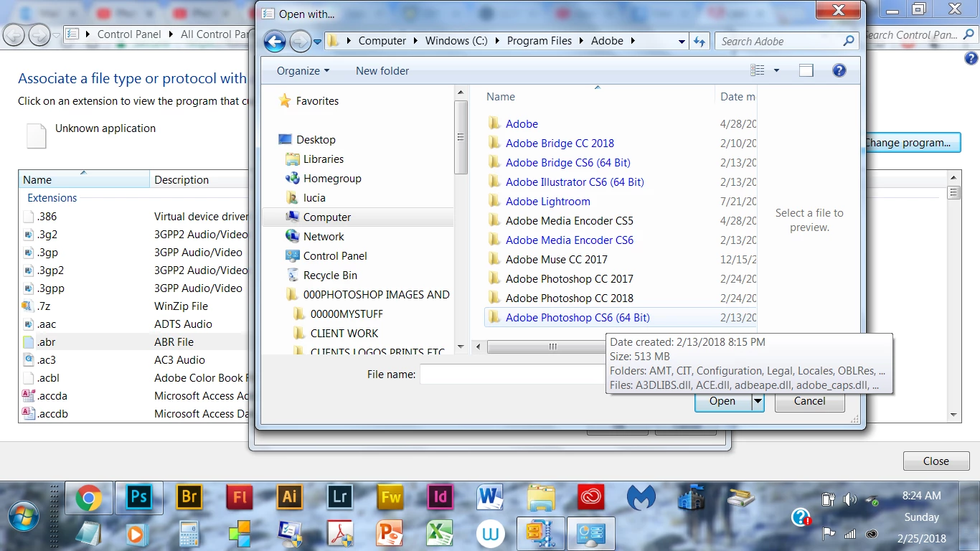
Task: Click refresh button beside address bar
Action: coord(699,42)
